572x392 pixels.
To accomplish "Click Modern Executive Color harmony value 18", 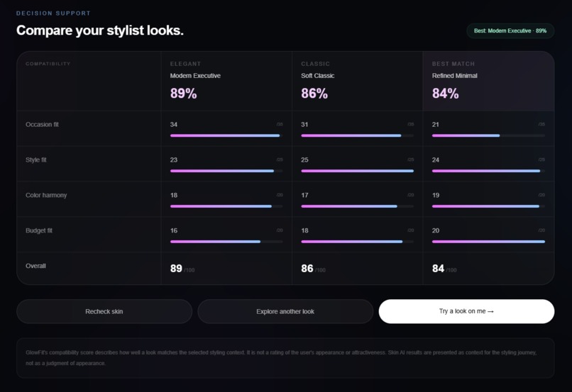I will [174, 195].
